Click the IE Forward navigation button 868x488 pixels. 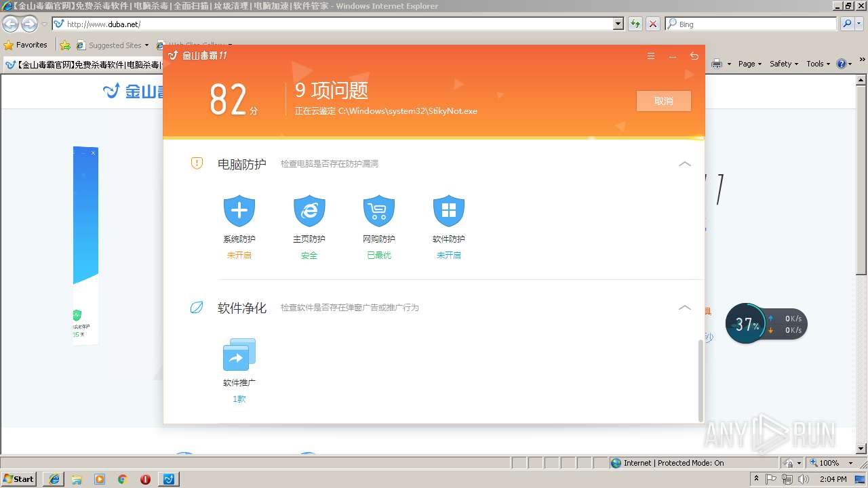click(x=29, y=24)
